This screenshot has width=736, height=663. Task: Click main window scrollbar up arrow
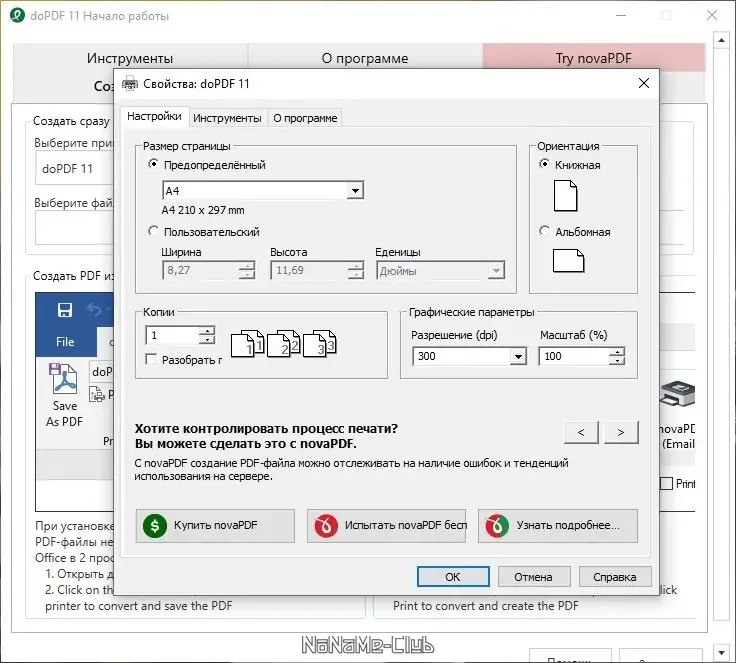(721, 40)
